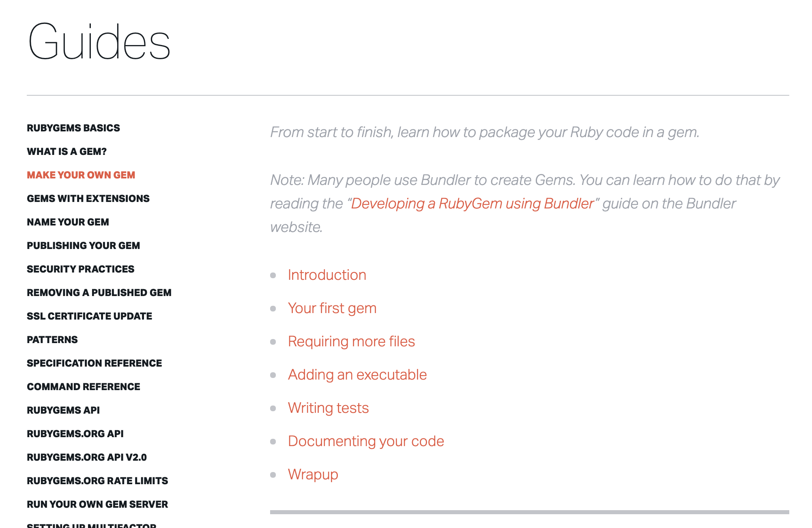
Task: Jump to Your first gem section
Action: coord(332,308)
